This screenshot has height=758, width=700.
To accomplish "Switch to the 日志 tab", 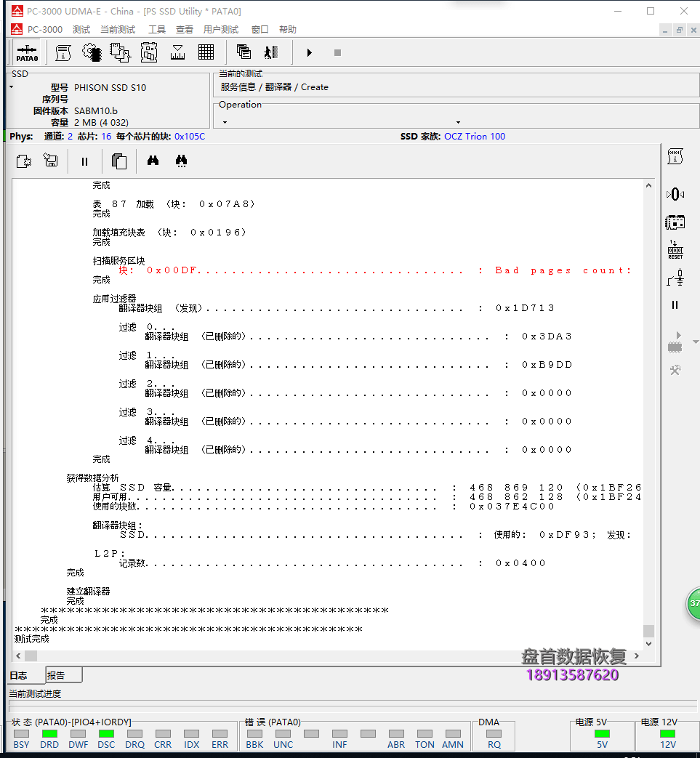I will 19,675.
